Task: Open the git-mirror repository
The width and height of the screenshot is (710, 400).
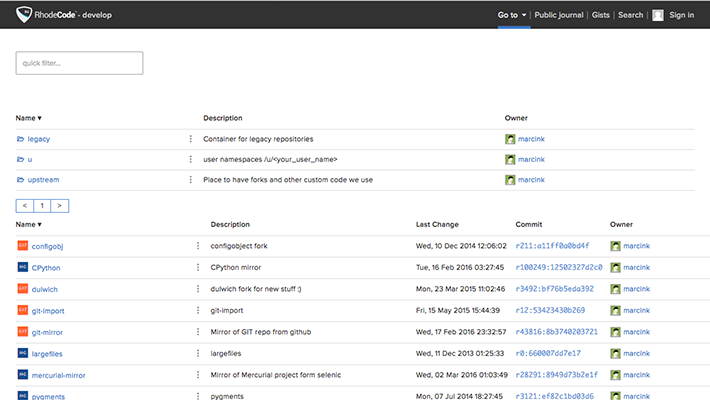Action: [47, 333]
